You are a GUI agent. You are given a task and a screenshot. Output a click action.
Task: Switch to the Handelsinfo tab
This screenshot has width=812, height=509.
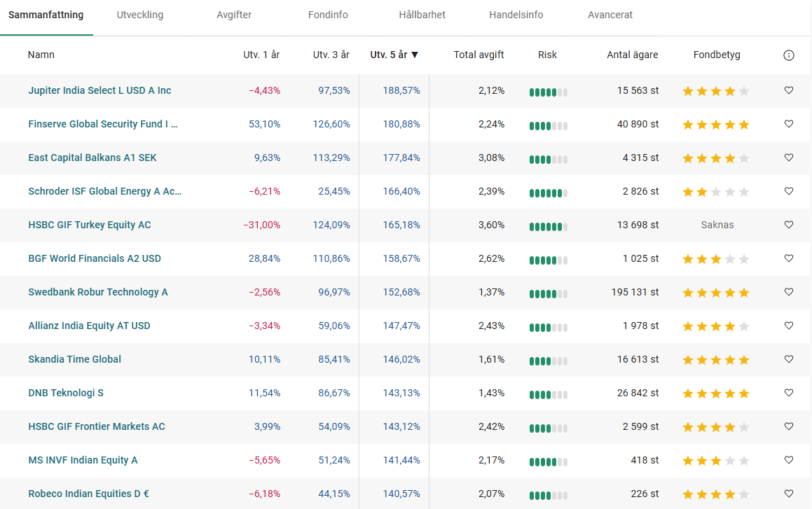coord(516,15)
